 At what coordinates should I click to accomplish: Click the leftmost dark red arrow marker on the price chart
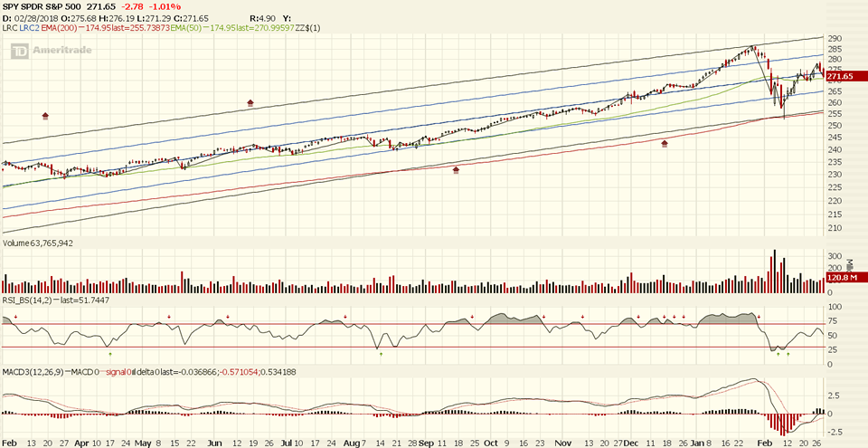tap(45, 116)
